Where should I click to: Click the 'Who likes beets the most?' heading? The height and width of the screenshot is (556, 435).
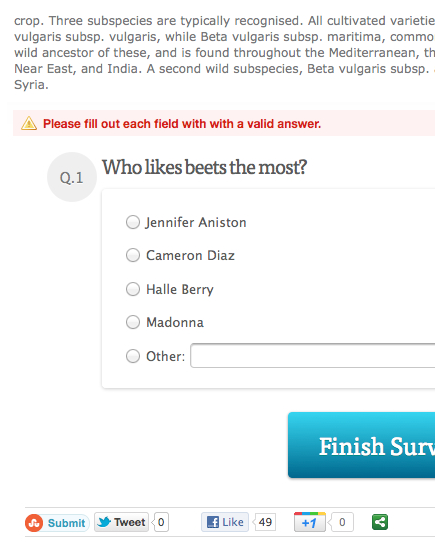click(x=204, y=167)
